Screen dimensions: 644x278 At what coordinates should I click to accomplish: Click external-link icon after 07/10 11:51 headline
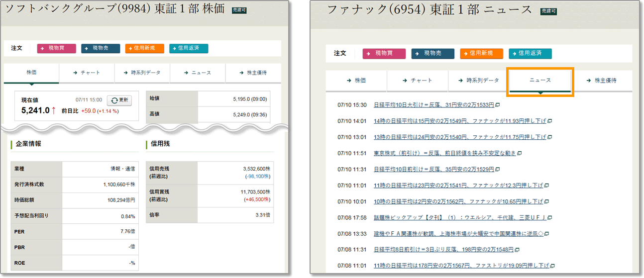[520, 153]
